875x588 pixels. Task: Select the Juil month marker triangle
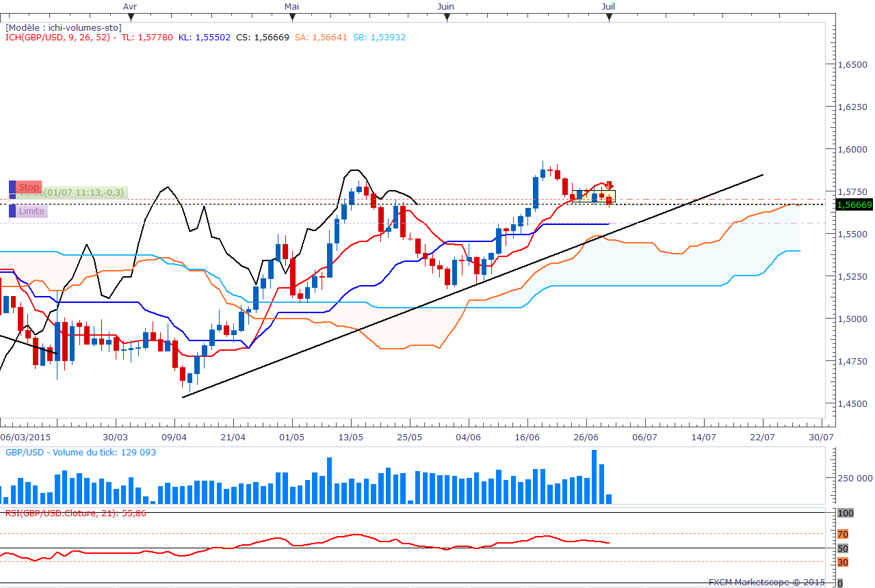click(x=609, y=16)
